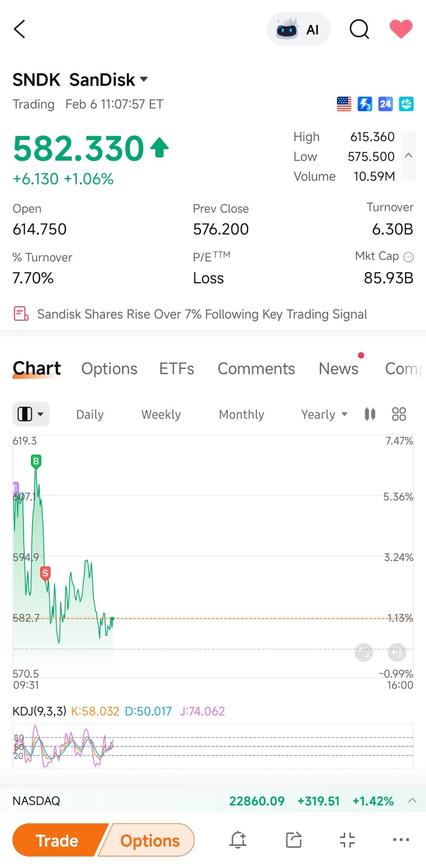Viewport: 426px width, 868px height.
Task: Select the Weekly chart interval
Action: pyautogui.click(x=161, y=415)
